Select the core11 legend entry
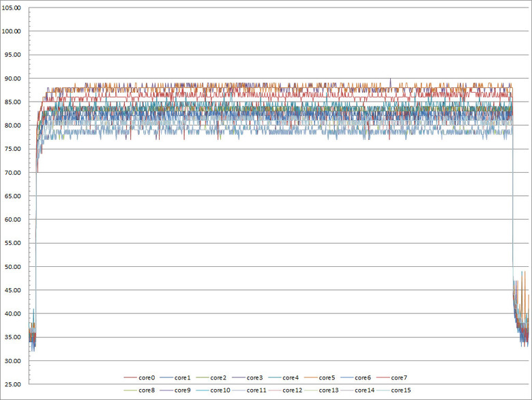Image resolution: width=532 pixels, height=400 pixels. [x=249, y=390]
